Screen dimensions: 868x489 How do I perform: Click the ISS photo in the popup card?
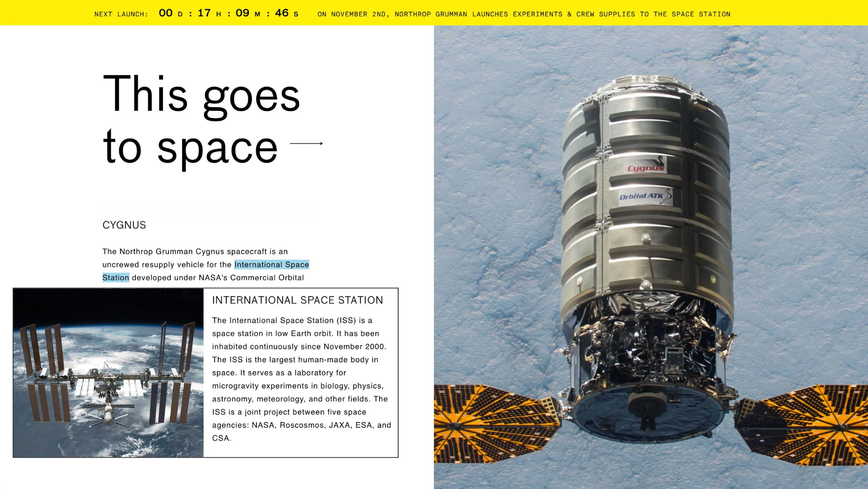[108, 372]
